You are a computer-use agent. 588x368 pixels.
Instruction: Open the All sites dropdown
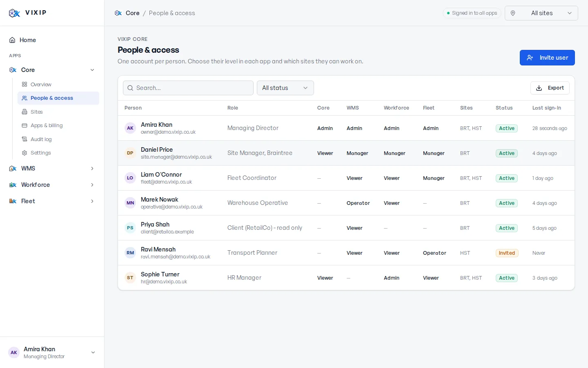(x=541, y=13)
